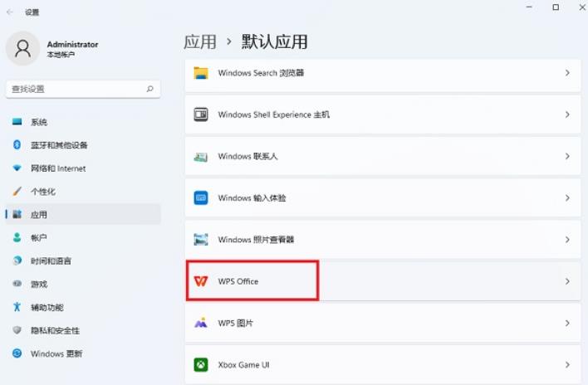Screen dimensions: 588x385
Task: Open Windows Shell Experience 主机 entry
Action: [383, 115]
